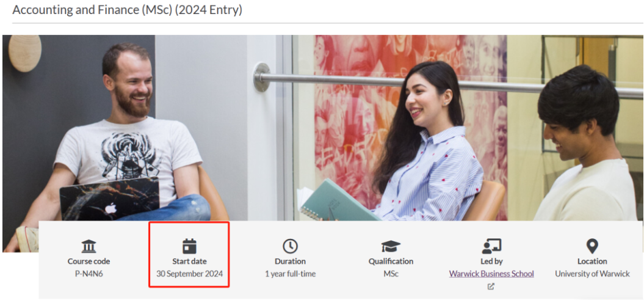
Task: Click the Qualification label
Action: 391,262
